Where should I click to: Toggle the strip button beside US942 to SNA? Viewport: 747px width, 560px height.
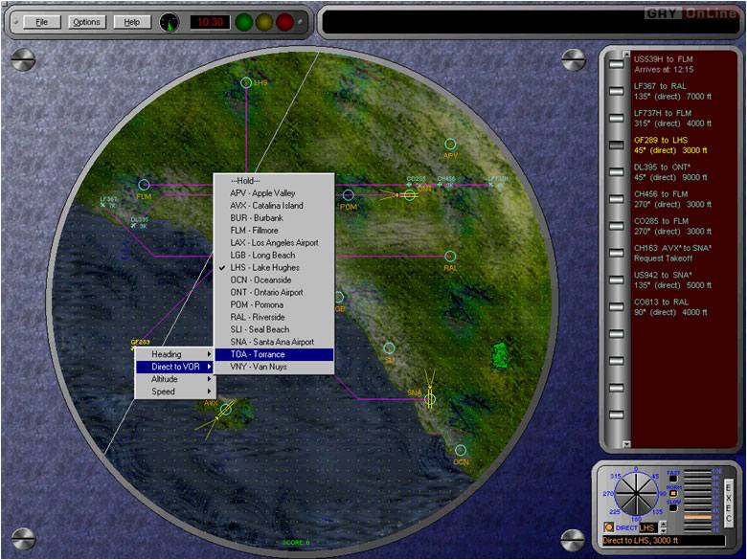tap(617, 280)
